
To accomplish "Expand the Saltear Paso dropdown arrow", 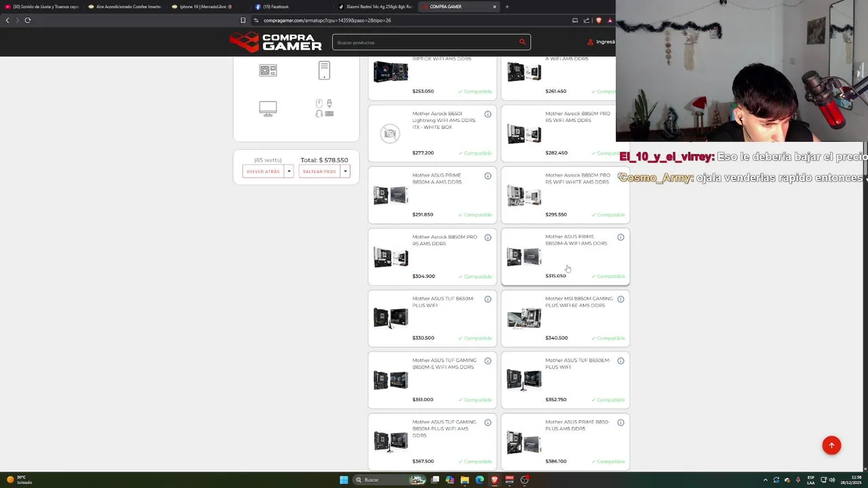I will (x=345, y=171).
